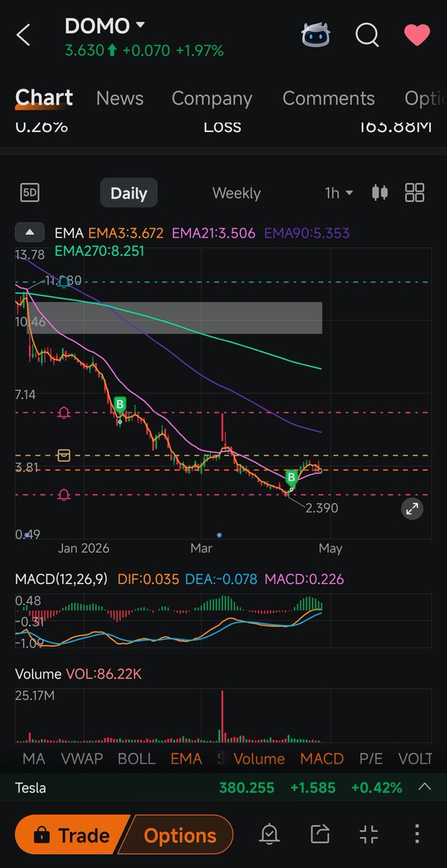
Task: Toggle the MACD indicator in the bottom bar
Action: pos(322,758)
